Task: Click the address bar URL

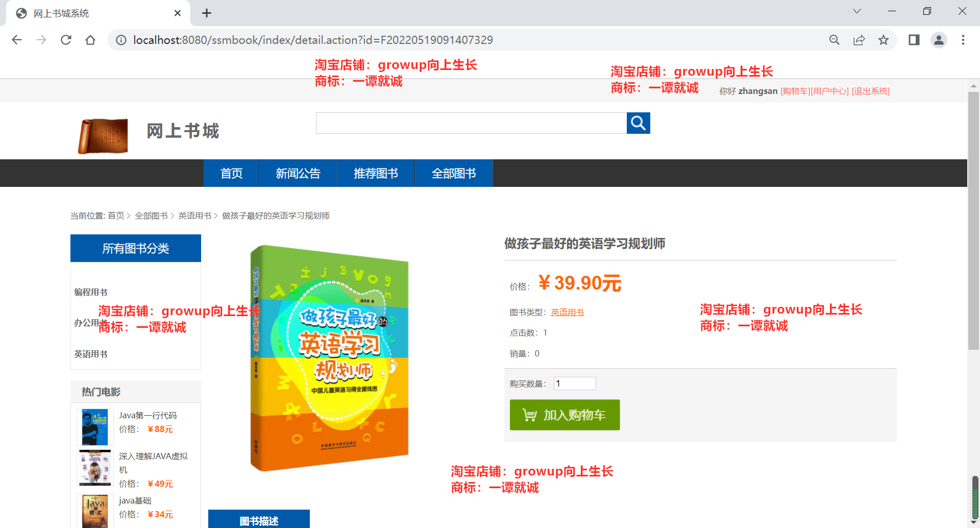Action: [313, 40]
